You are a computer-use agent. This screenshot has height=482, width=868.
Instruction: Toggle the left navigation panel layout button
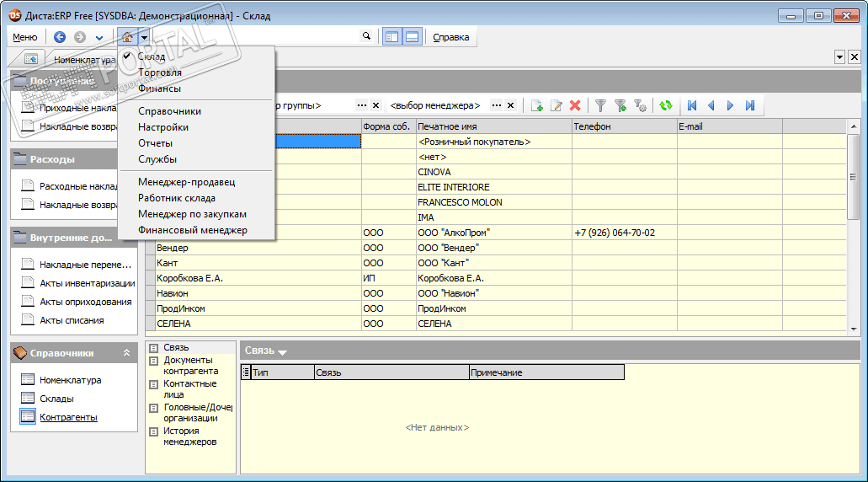[391, 37]
